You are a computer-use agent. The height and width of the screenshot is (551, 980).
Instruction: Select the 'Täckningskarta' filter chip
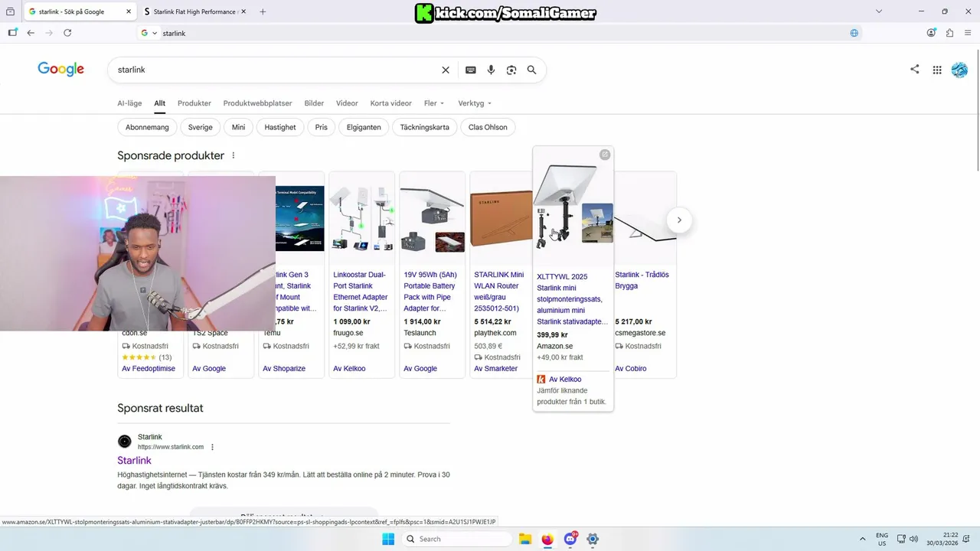click(425, 127)
